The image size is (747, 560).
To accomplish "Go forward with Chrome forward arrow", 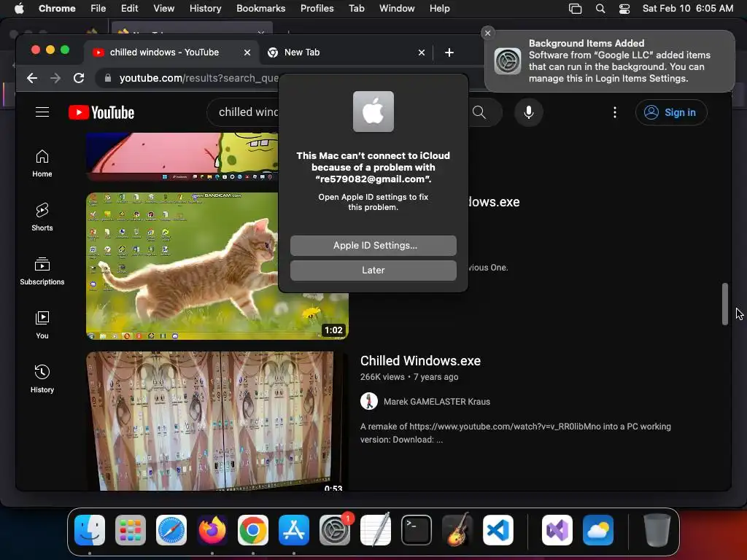I will tap(55, 78).
